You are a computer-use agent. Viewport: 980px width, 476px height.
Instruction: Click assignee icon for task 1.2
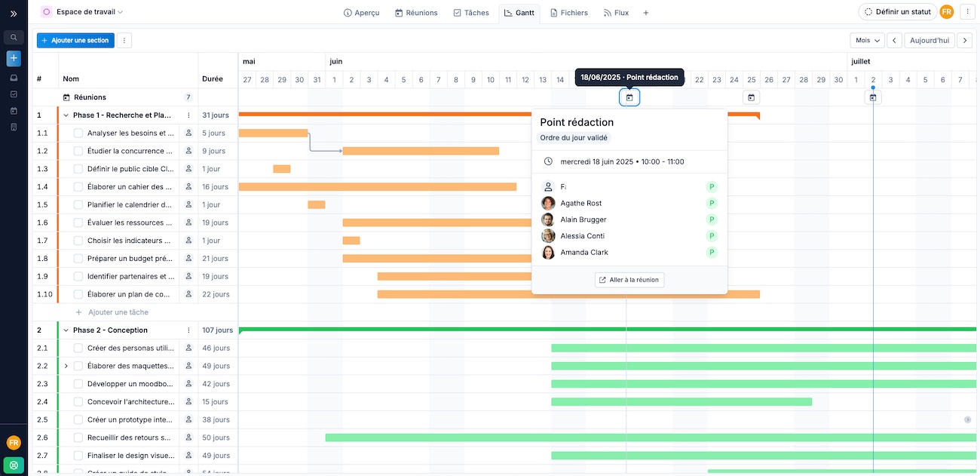click(x=188, y=151)
